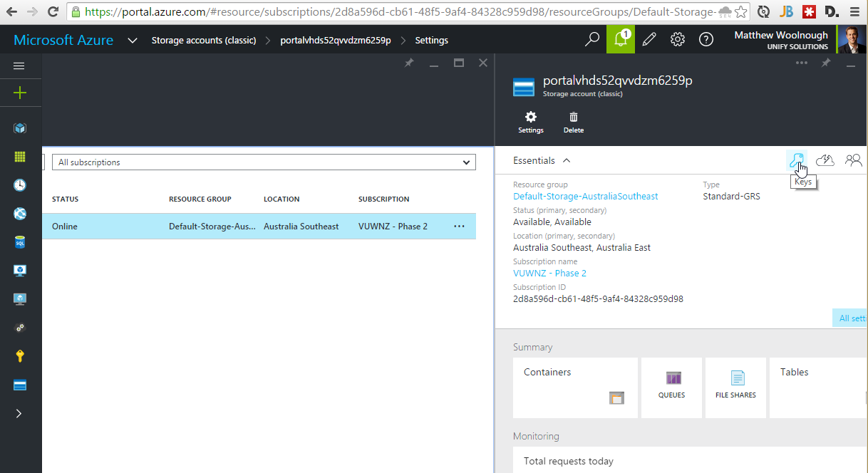The height and width of the screenshot is (473, 868).
Task: Open Default-Storage-AustraliaSoutheast resource group link
Action: pos(585,196)
